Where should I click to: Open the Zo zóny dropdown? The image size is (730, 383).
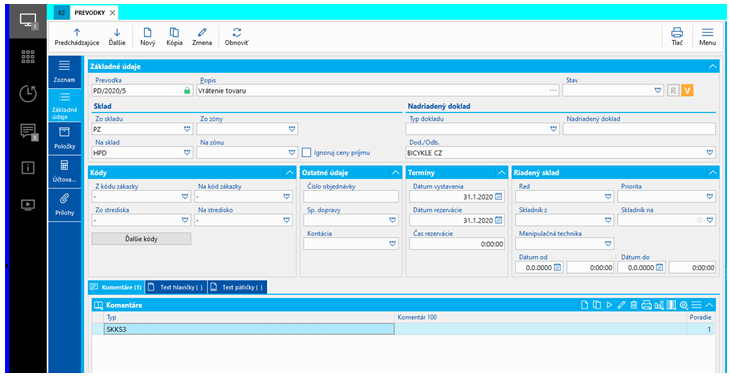point(291,129)
